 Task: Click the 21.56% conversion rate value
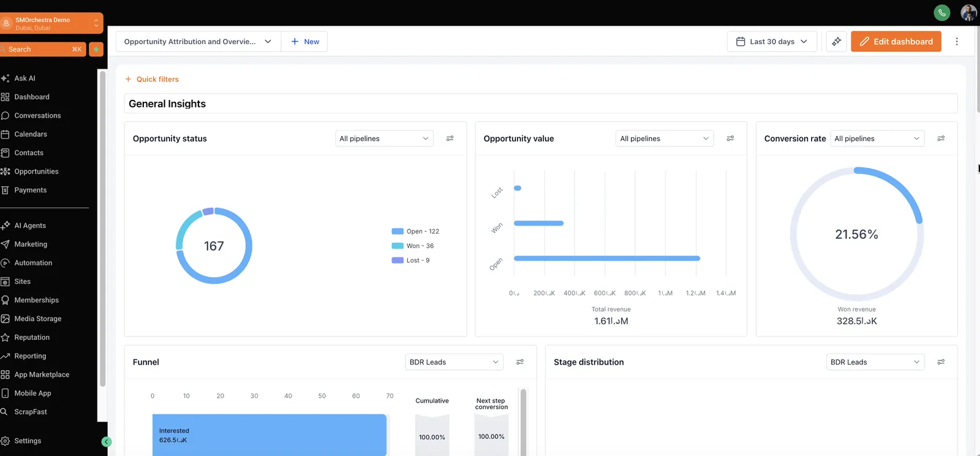coord(856,235)
